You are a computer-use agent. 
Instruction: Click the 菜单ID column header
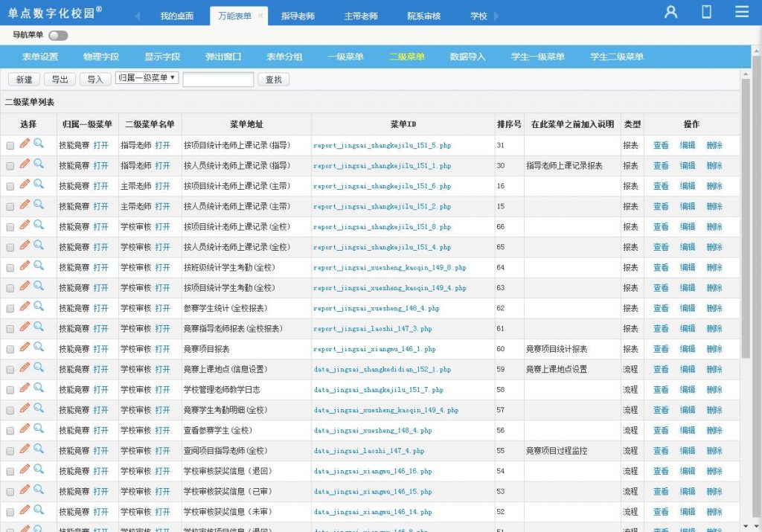pyautogui.click(x=403, y=124)
